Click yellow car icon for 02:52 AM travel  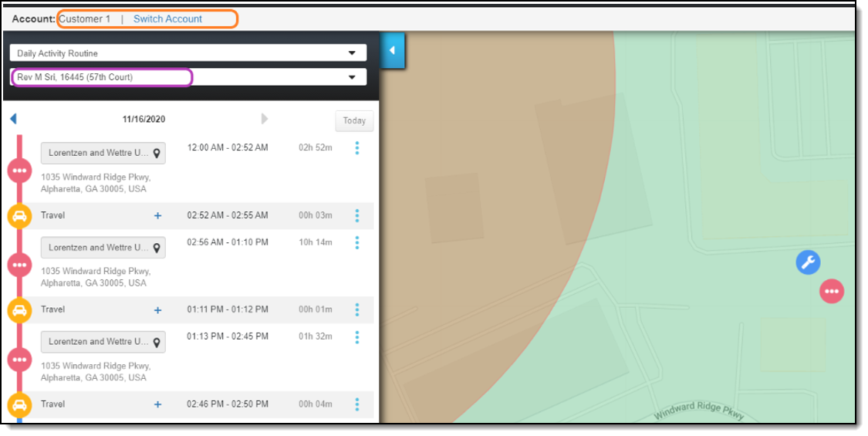tap(19, 216)
